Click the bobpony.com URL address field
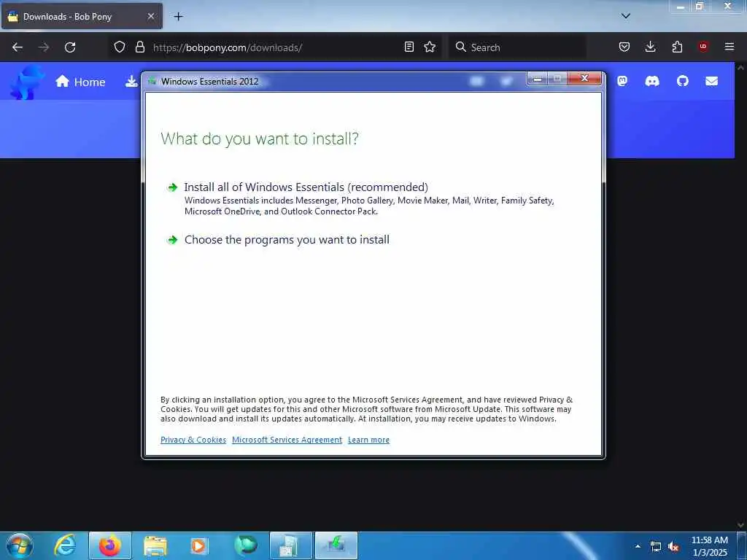The width and height of the screenshot is (747, 560). tap(276, 47)
